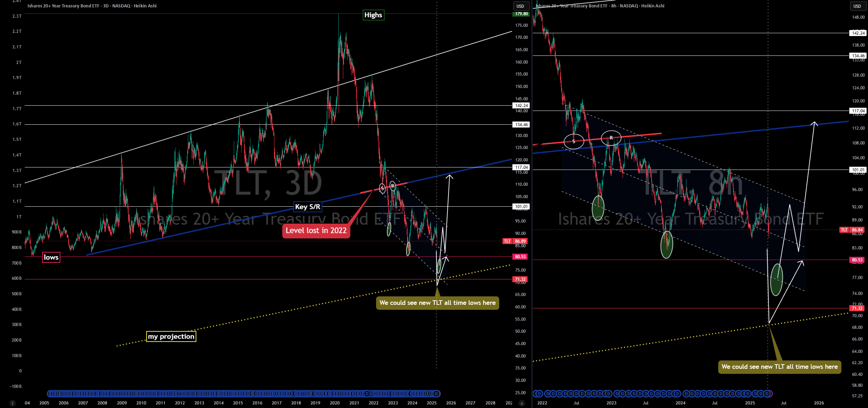Click the red TLT ticker badge on left price axis
The width and height of the screenshot is (868, 408).
(x=507, y=241)
